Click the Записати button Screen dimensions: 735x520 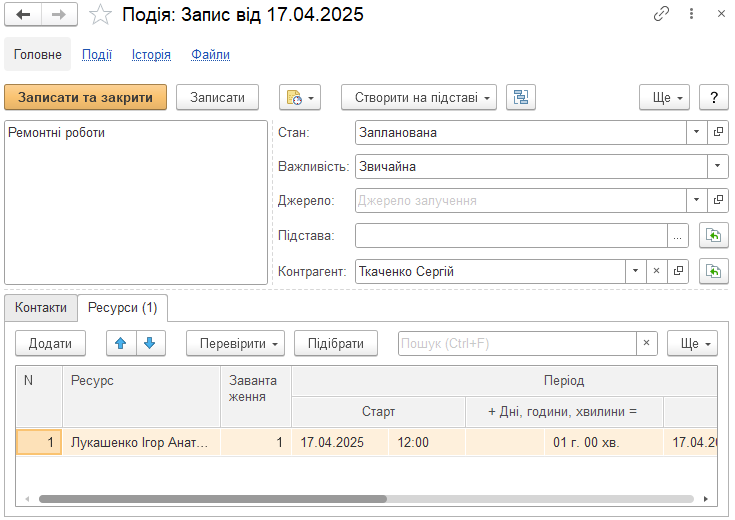pos(218,98)
